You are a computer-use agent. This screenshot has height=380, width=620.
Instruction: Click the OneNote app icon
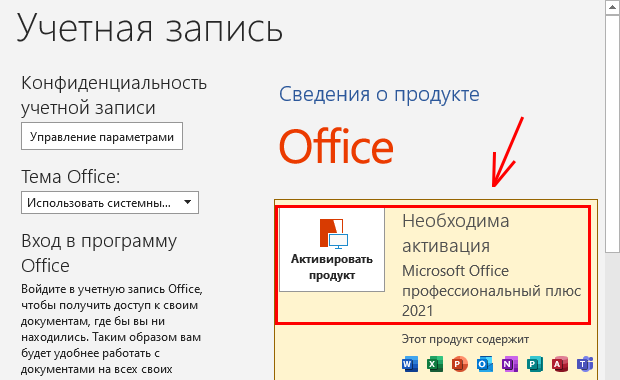(510, 364)
